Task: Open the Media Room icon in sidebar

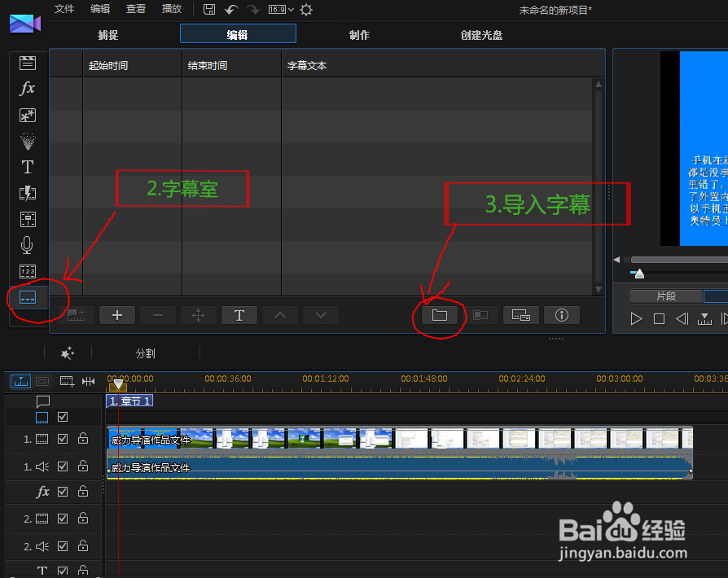Action: tap(28, 63)
